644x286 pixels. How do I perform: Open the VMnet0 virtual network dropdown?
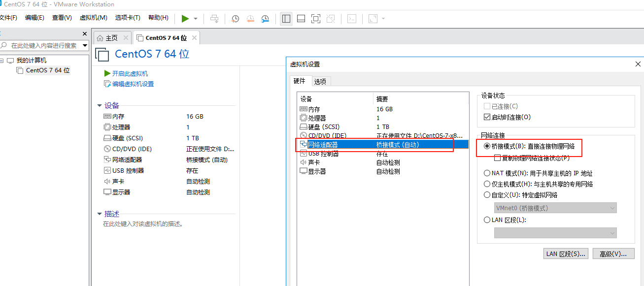(555, 207)
